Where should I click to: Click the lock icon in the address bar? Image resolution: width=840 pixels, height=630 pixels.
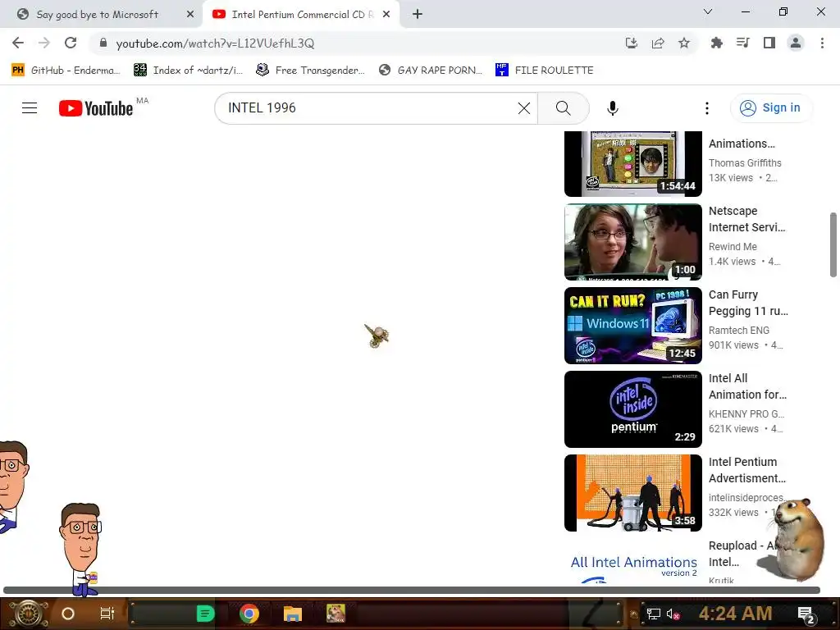[x=103, y=43]
